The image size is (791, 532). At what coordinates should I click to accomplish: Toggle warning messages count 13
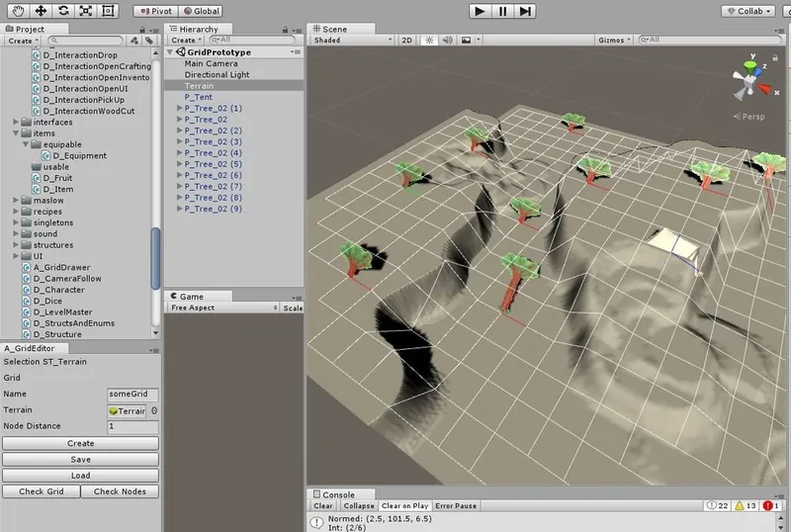(746, 505)
